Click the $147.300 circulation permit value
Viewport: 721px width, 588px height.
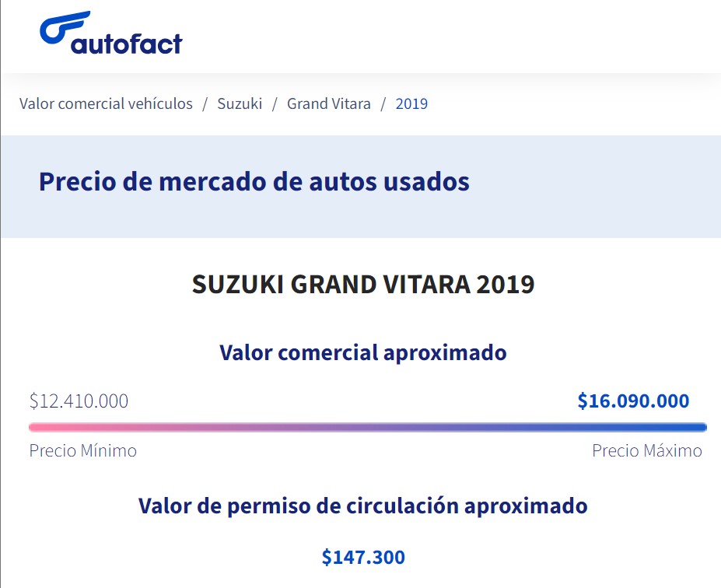coord(362,557)
